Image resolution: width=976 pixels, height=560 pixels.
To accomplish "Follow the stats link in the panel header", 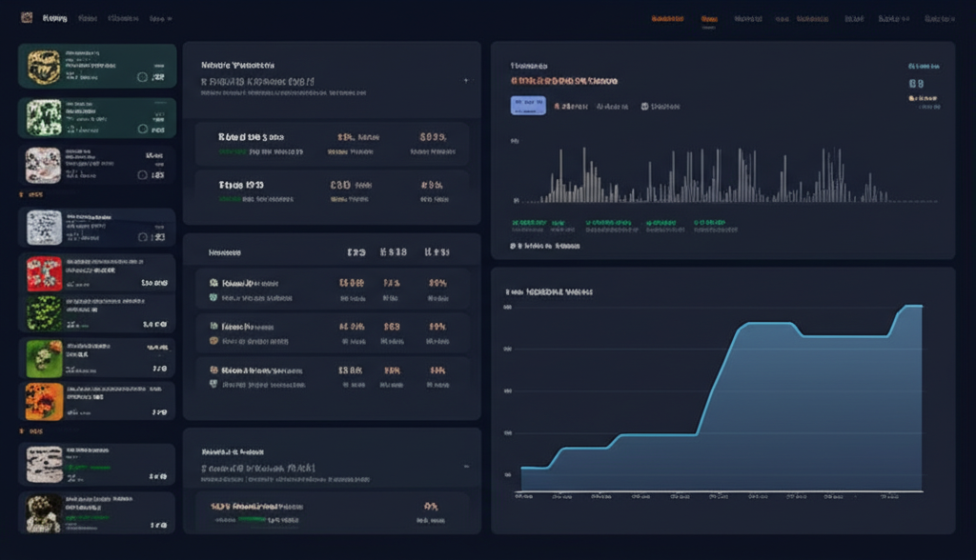I will pos(924,66).
